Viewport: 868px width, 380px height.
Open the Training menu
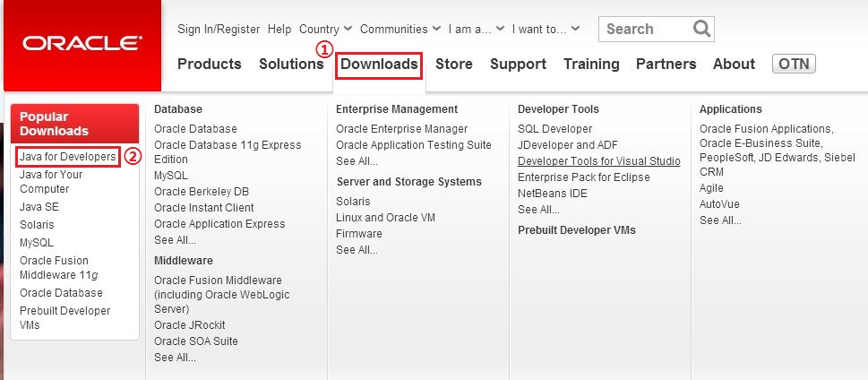point(591,64)
